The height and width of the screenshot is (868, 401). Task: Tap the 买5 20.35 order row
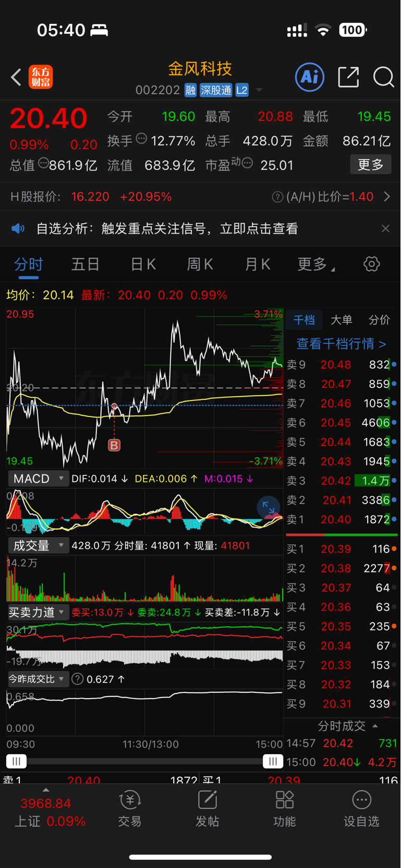342,626
